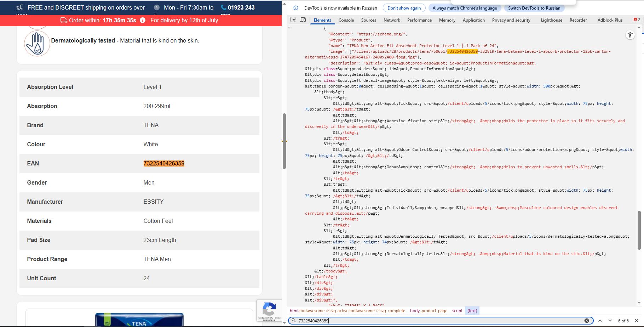Open the errors count badge in DevTools

coord(637,20)
